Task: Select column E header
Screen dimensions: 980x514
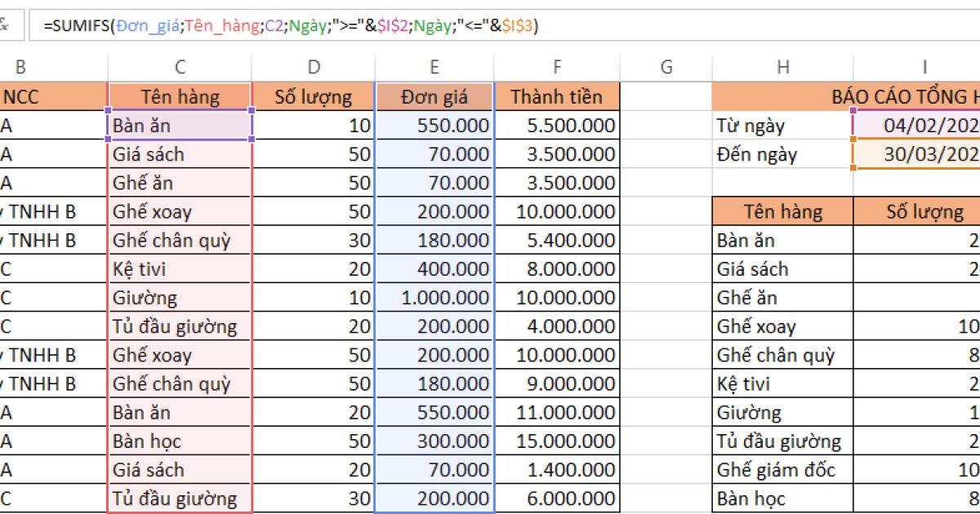Action: tap(434, 67)
